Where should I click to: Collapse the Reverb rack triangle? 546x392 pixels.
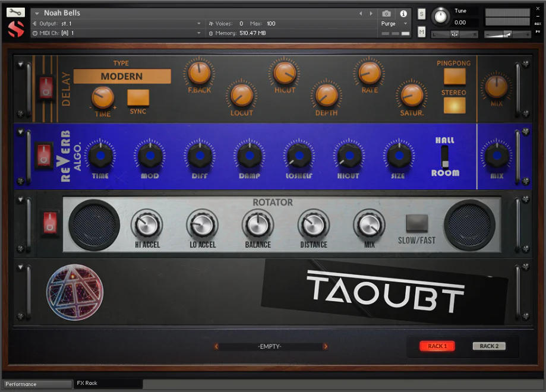20,132
